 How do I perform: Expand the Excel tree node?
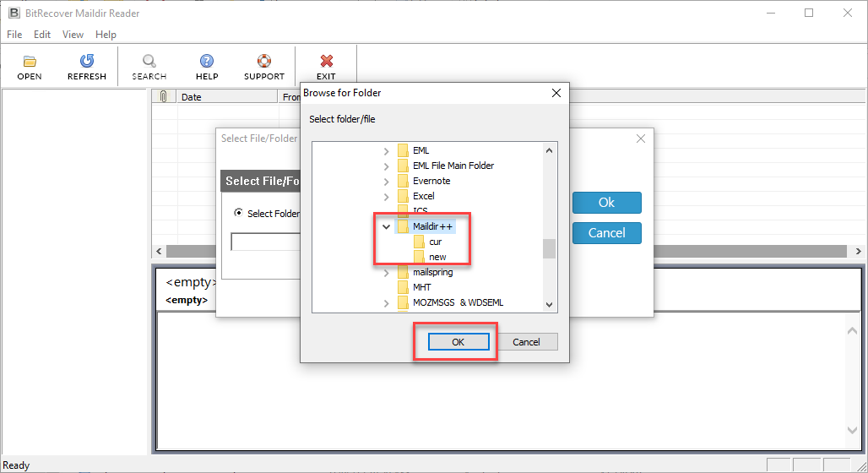click(x=387, y=196)
